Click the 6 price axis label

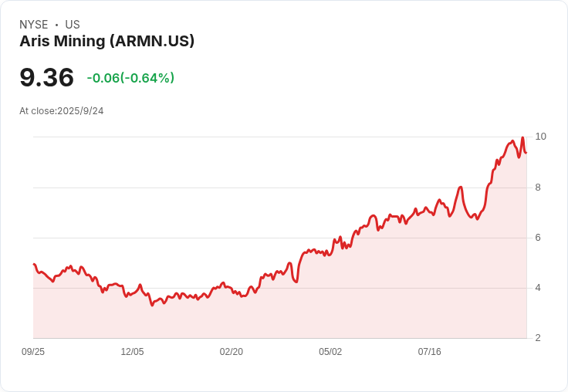[x=538, y=238]
